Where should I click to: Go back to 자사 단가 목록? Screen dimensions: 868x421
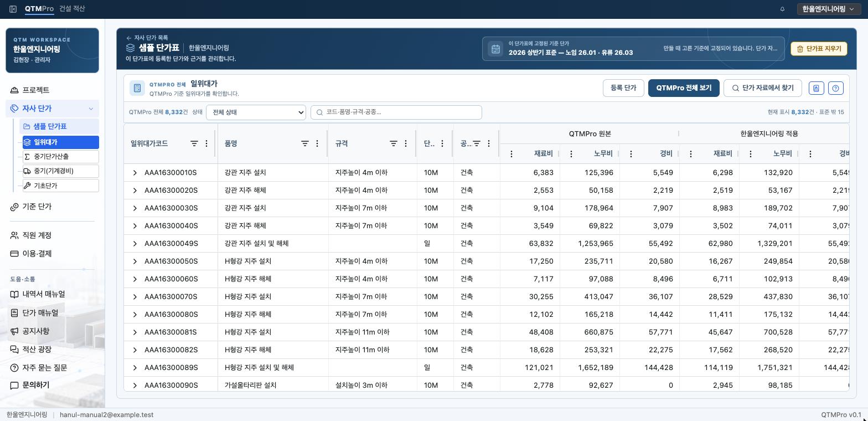click(x=147, y=38)
